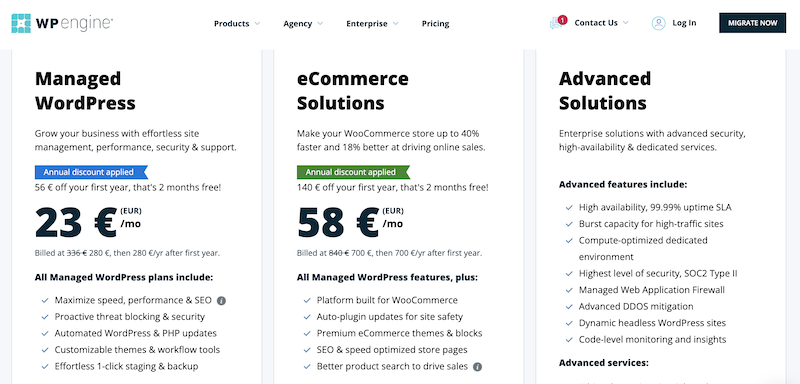Click the green Annual discount applied banner
800x384 pixels.
[x=354, y=172]
